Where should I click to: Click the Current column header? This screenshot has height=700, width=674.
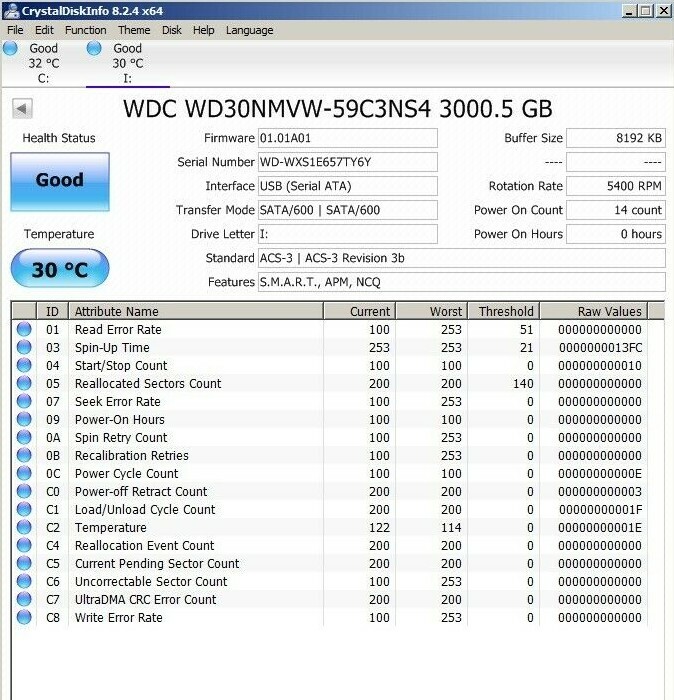(360, 311)
